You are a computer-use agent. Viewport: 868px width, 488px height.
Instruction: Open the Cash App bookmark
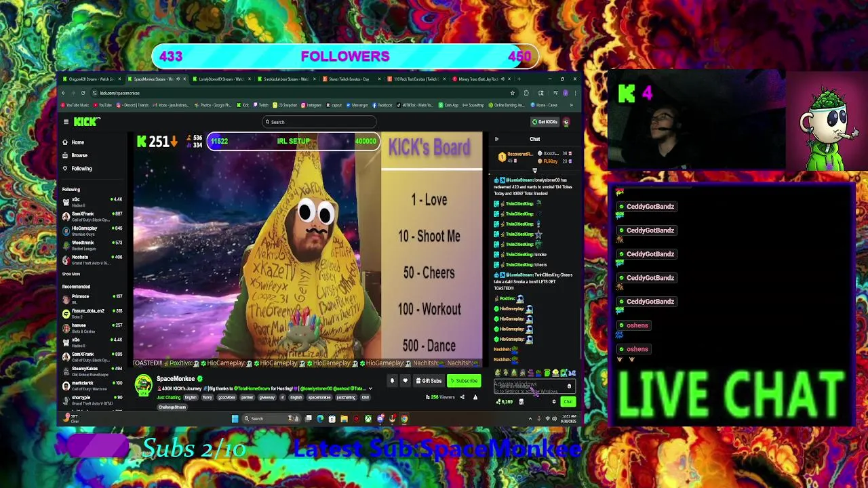click(448, 105)
